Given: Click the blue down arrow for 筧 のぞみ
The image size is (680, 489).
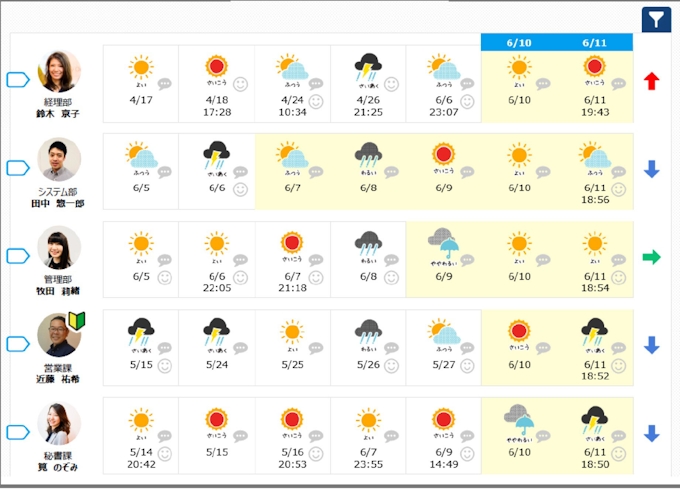Looking at the screenshot, I should [652, 433].
